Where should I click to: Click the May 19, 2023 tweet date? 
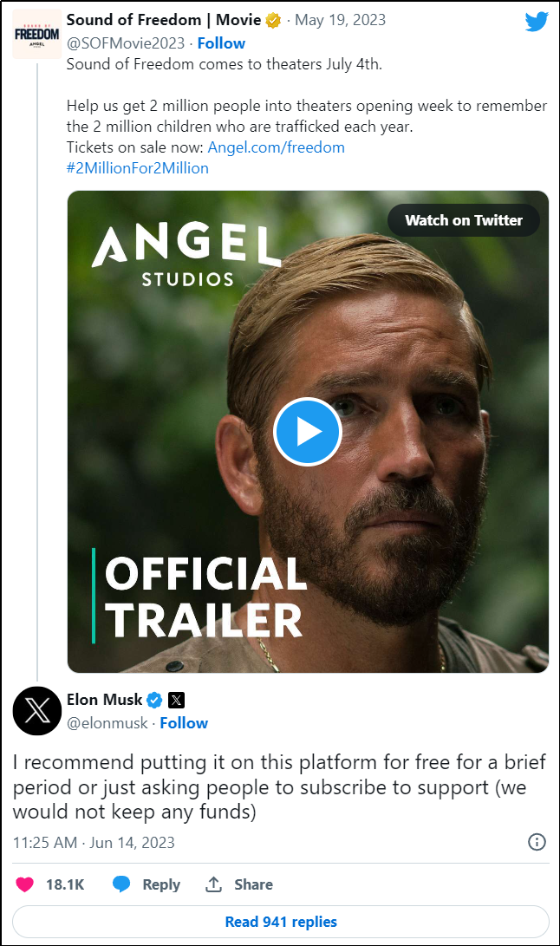pos(341,20)
